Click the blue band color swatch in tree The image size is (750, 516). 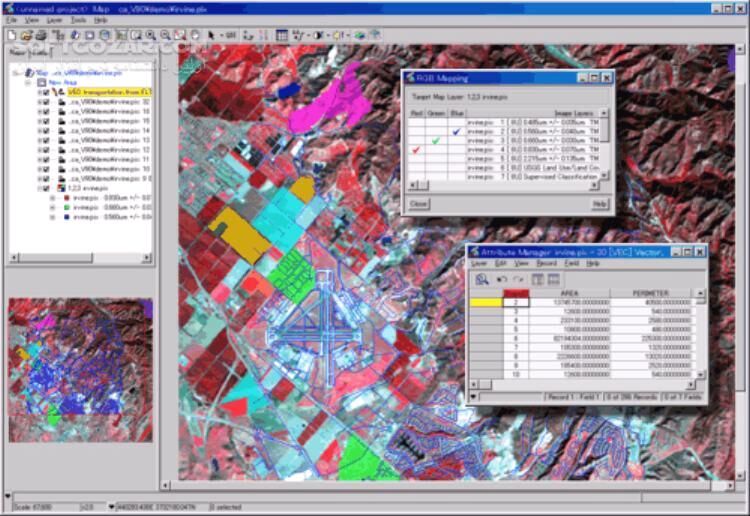(x=66, y=217)
